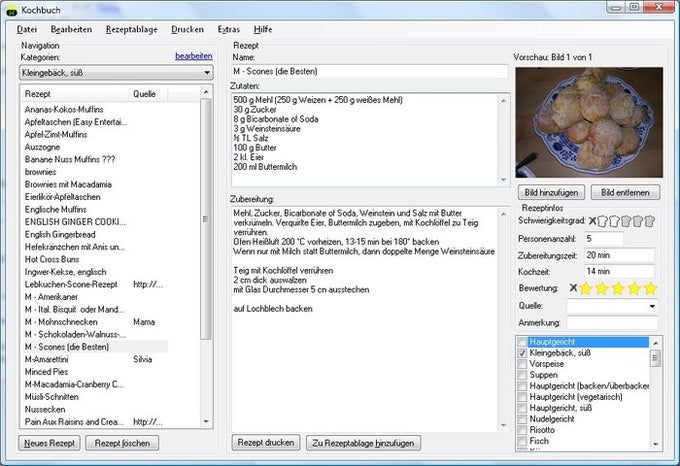Viewport: 680px width, 466px height.
Task: Open the Extras menu
Action: 229,29
